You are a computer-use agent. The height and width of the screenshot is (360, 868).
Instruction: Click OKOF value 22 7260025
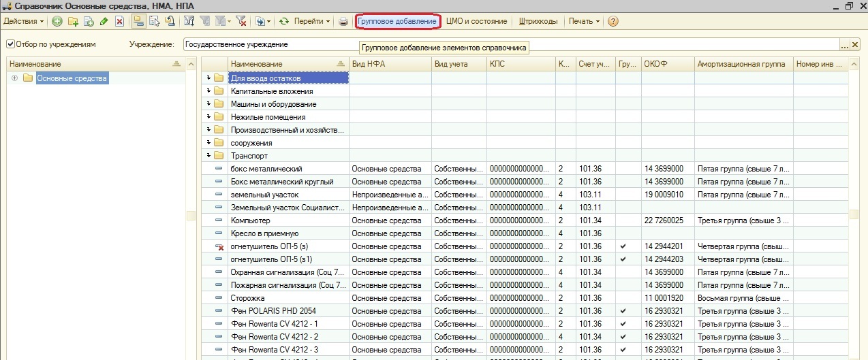click(664, 220)
